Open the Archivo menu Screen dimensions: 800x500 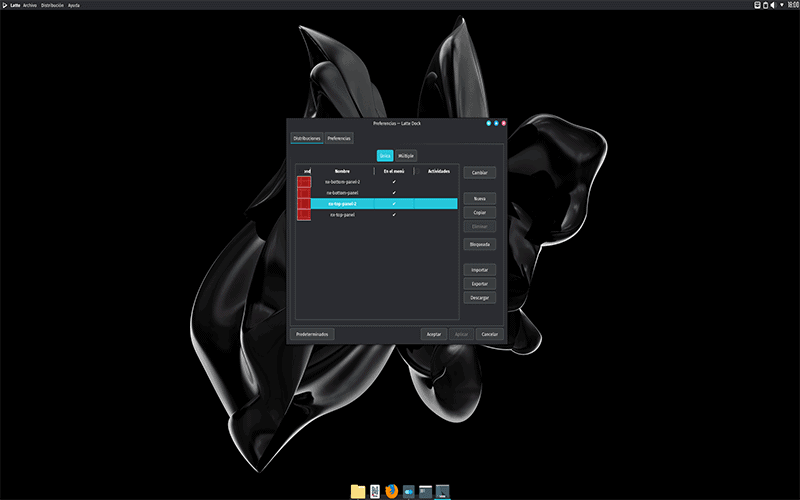(x=29, y=5)
